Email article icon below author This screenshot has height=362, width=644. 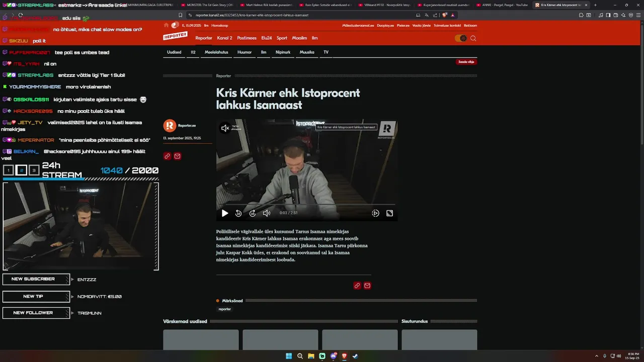[177, 156]
